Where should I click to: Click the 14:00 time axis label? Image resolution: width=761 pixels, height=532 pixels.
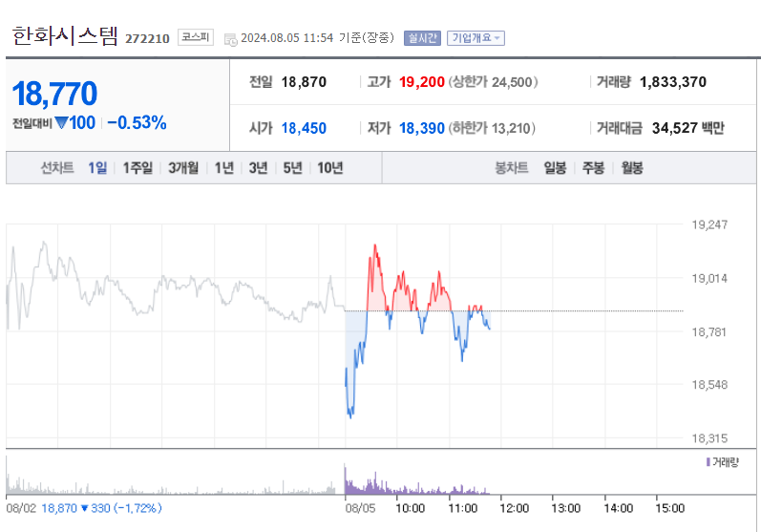pos(619,508)
